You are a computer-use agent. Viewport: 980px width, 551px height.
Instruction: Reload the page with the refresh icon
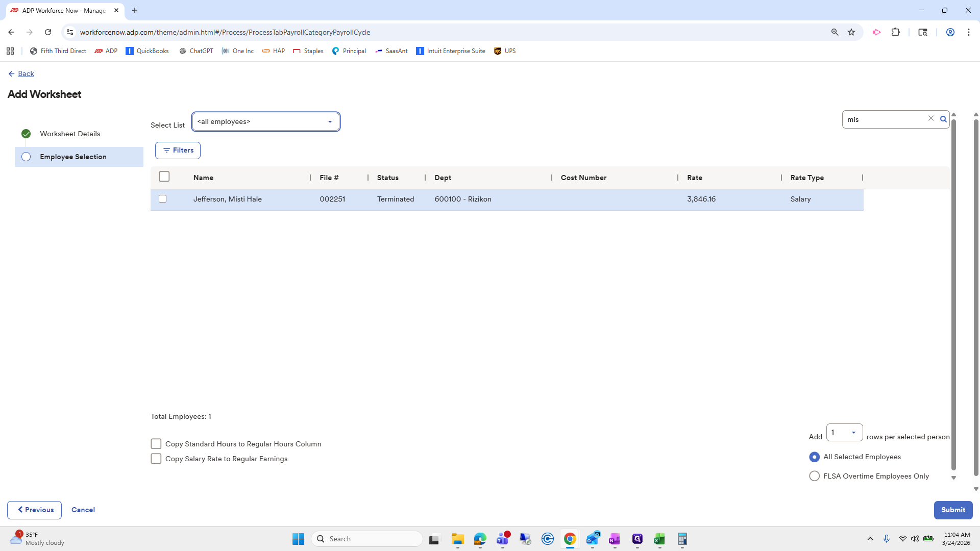coord(48,32)
